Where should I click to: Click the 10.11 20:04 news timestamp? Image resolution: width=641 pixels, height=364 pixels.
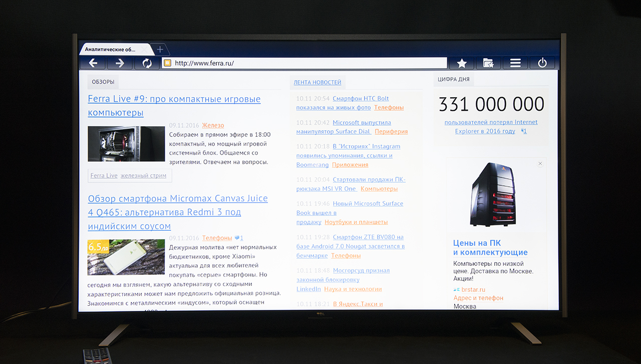pyautogui.click(x=312, y=180)
